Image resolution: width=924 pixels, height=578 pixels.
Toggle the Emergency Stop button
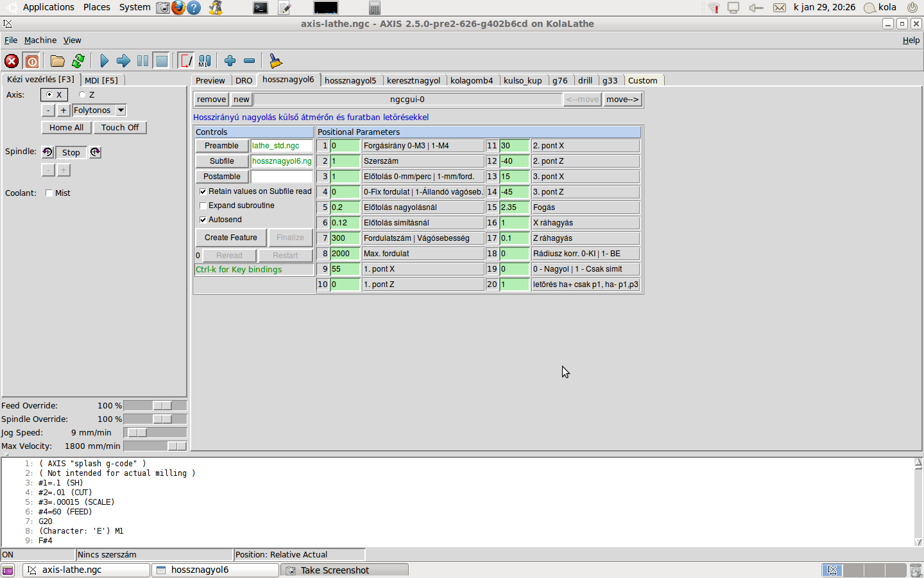point(12,61)
